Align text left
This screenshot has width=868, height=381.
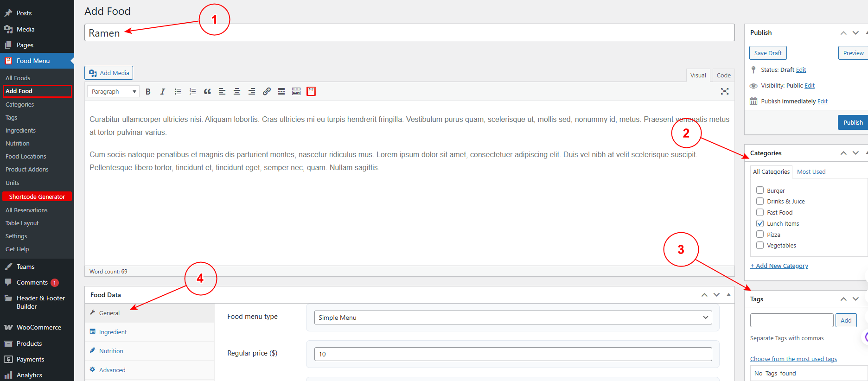(x=222, y=92)
